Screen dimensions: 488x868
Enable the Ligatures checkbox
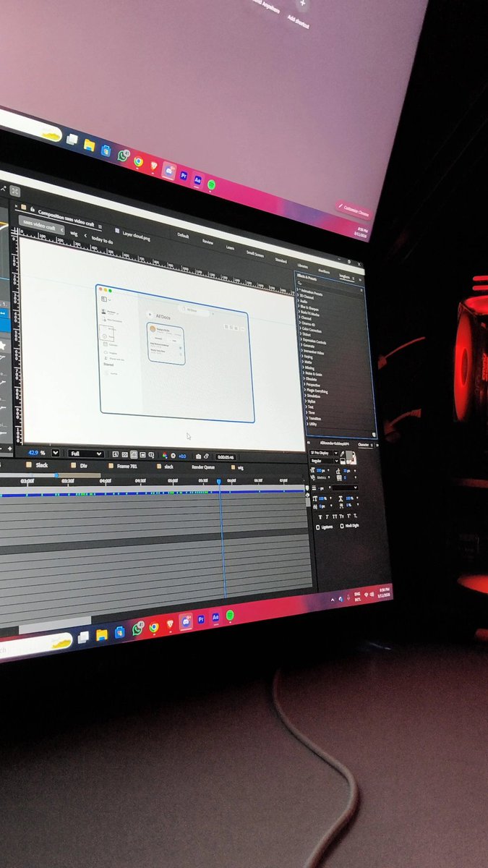[318, 527]
